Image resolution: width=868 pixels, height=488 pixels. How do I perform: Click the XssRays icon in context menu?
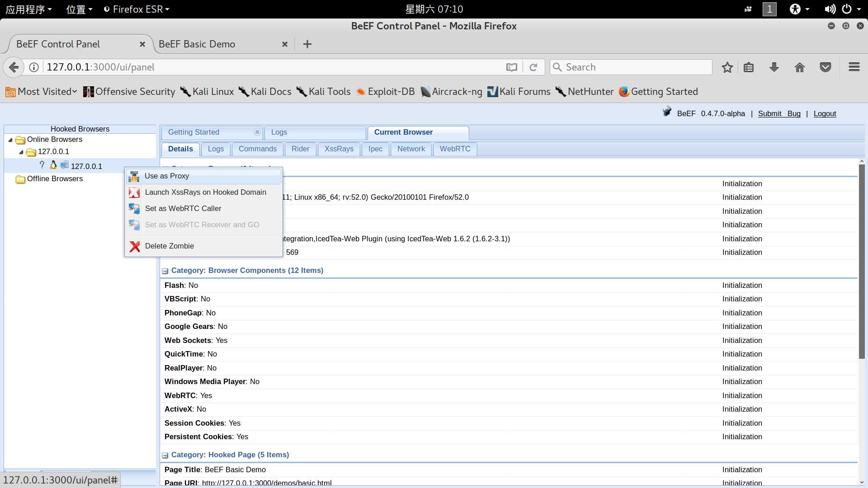[x=134, y=192]
